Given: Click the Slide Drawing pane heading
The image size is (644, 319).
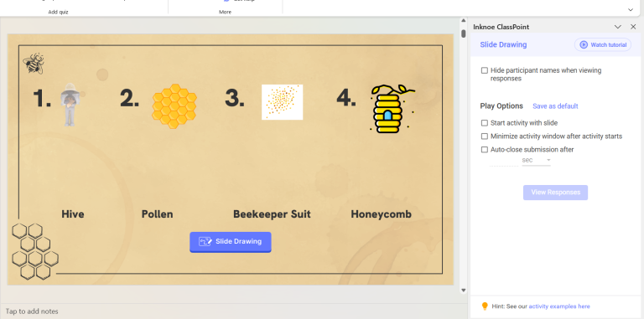Looking at the screenshot, I should tap(503, 44).
